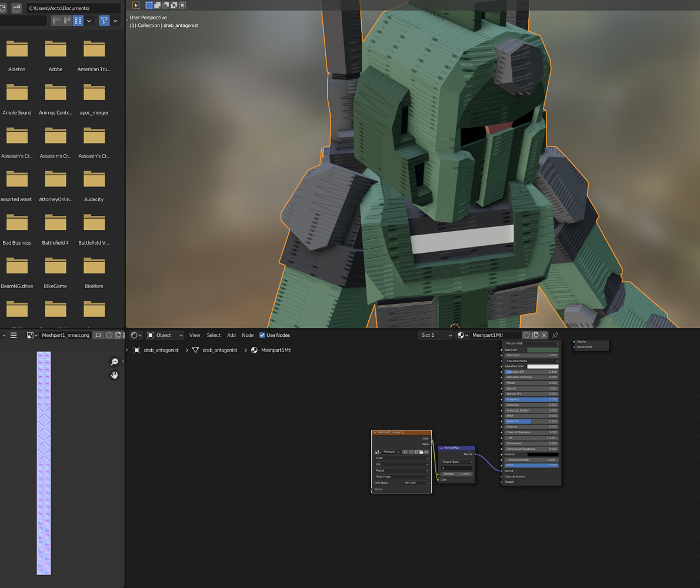Select the Tweak tool in the viewport

pos(135,5)
